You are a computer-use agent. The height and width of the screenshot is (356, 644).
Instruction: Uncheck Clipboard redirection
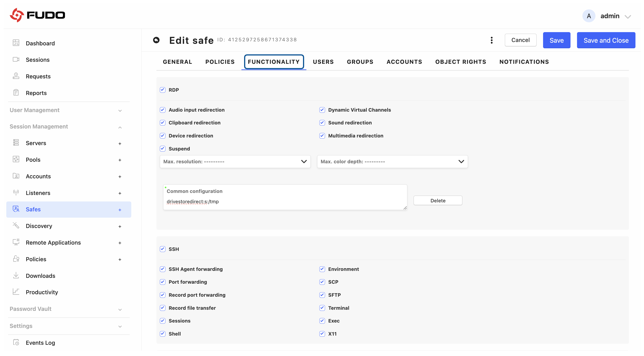(163, 123)
